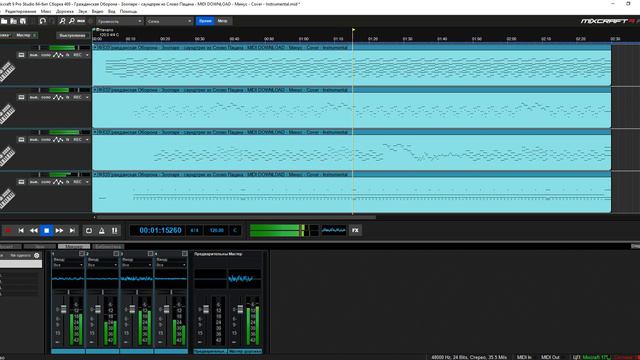
Task: Open the Дорожка menu
Action: tap(65, 11)
